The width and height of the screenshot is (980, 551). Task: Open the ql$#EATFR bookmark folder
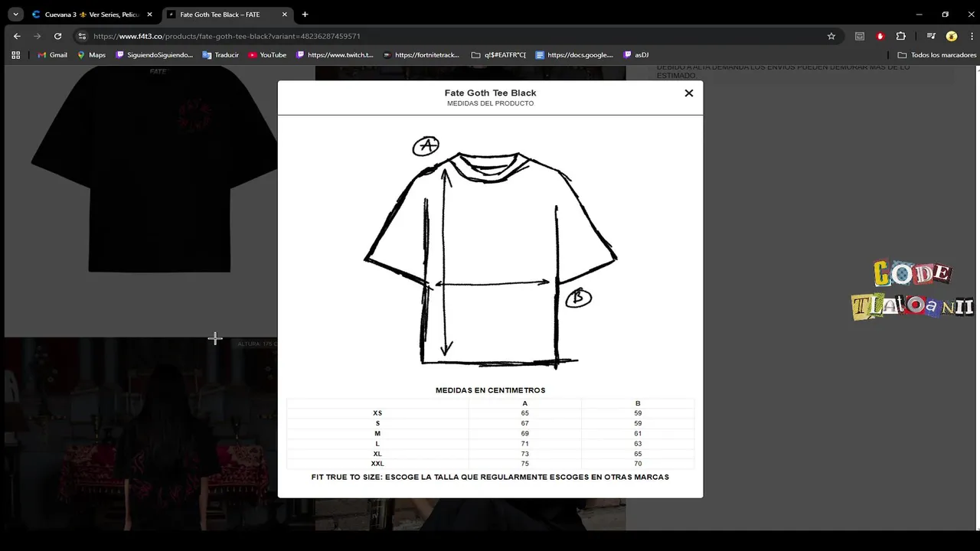pos(498,55)
